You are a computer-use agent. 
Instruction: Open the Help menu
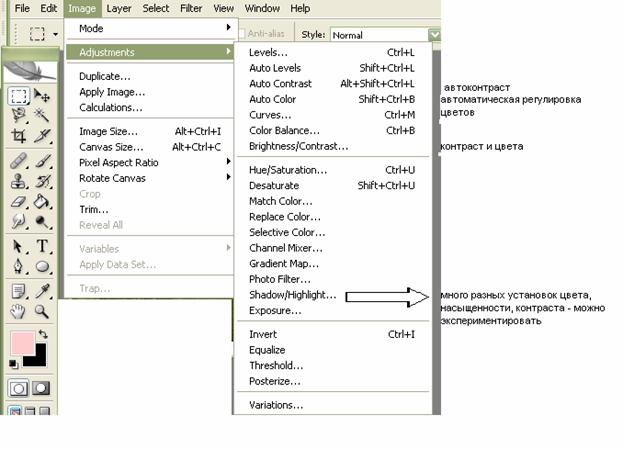(300, 8)
